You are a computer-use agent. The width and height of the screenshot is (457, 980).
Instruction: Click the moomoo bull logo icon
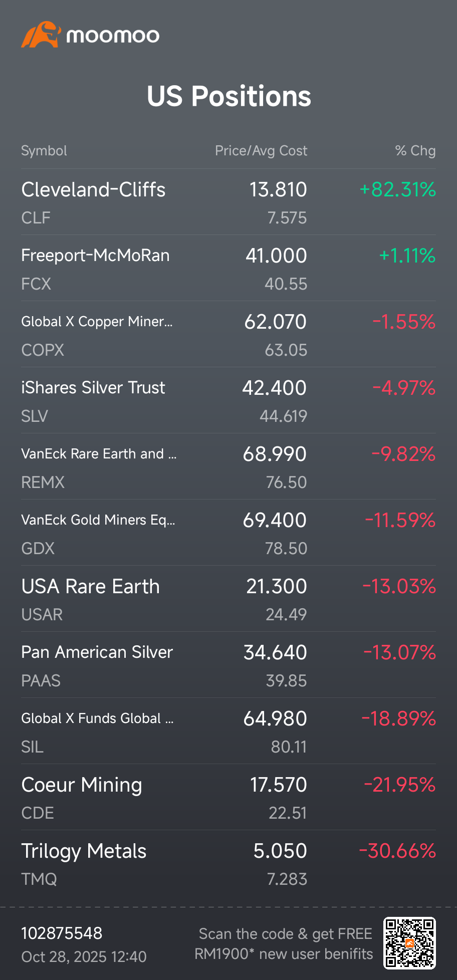tap(41, 35)
